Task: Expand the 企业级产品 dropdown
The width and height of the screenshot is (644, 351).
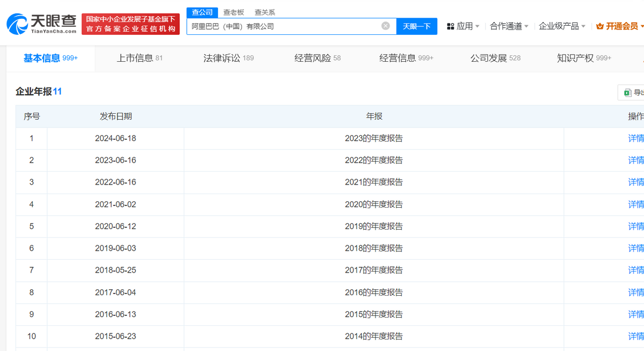Action: pos(562,26)
